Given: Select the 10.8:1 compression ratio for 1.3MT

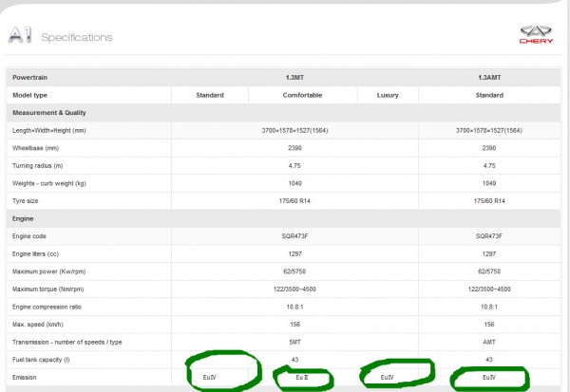Looking at the screenshot, I should click(294, 307).
